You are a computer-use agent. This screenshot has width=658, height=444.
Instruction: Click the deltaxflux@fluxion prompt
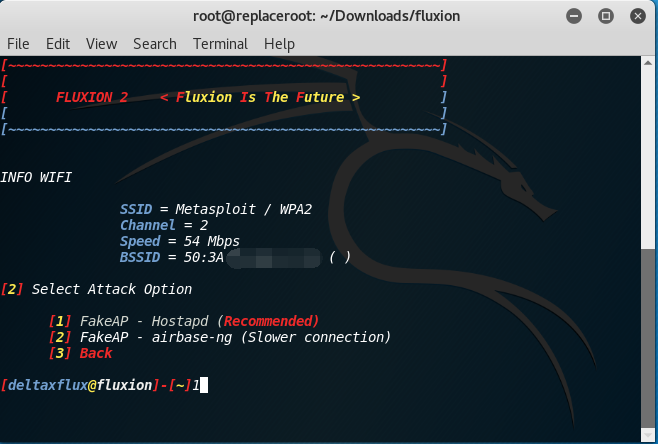tap(96, 385)
